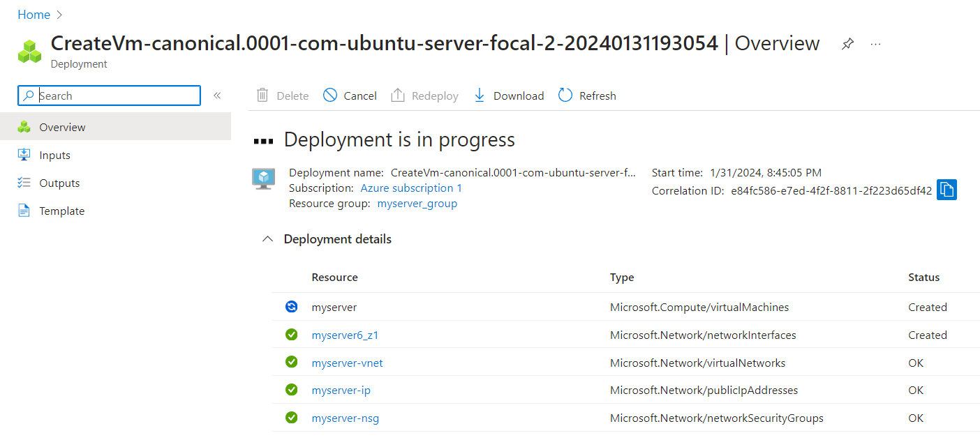Open the myserver-nsg resource link

click(x=346, y=418)
